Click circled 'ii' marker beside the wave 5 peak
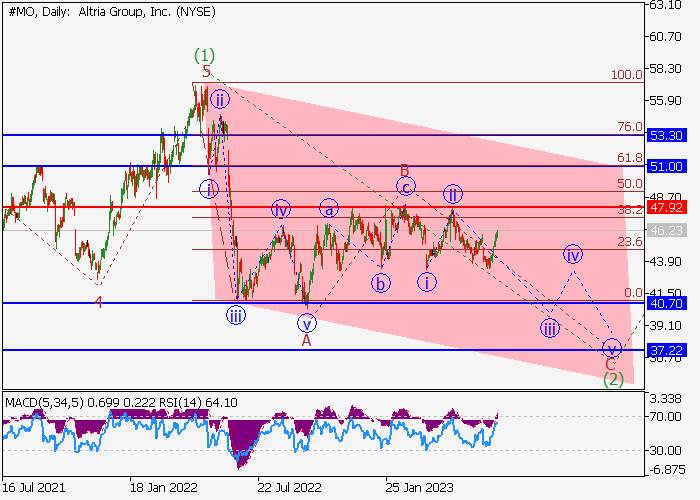Image resolution: width=700 pixels, height=500 pixels. tap(220, 100)
